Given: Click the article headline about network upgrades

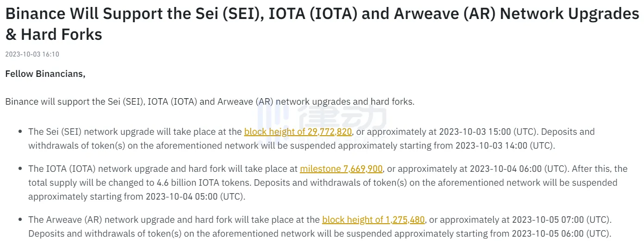Looking at the screenshot, I should [x=322, y=24].
